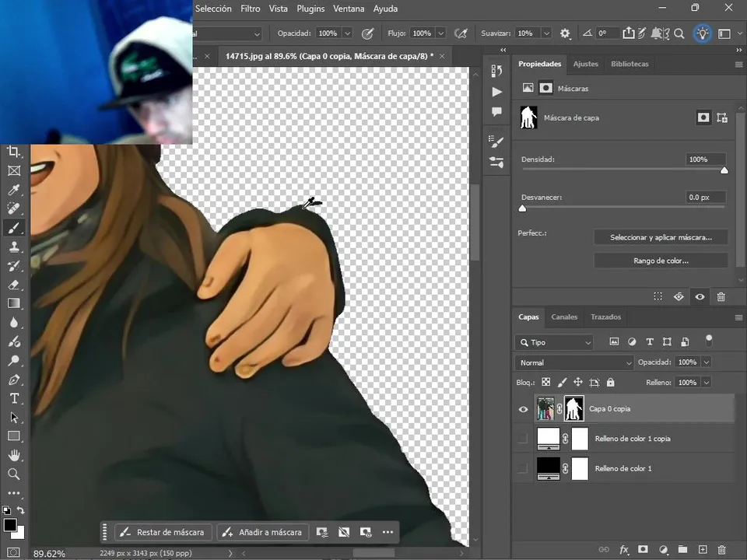
Task: Select the Frame tool
Action: tap(14, 171)
